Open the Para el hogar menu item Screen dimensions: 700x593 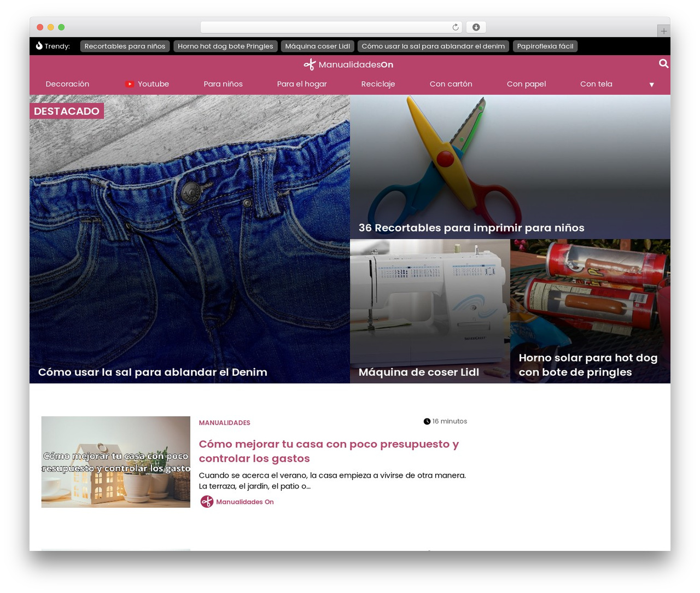tap(302, 84)
